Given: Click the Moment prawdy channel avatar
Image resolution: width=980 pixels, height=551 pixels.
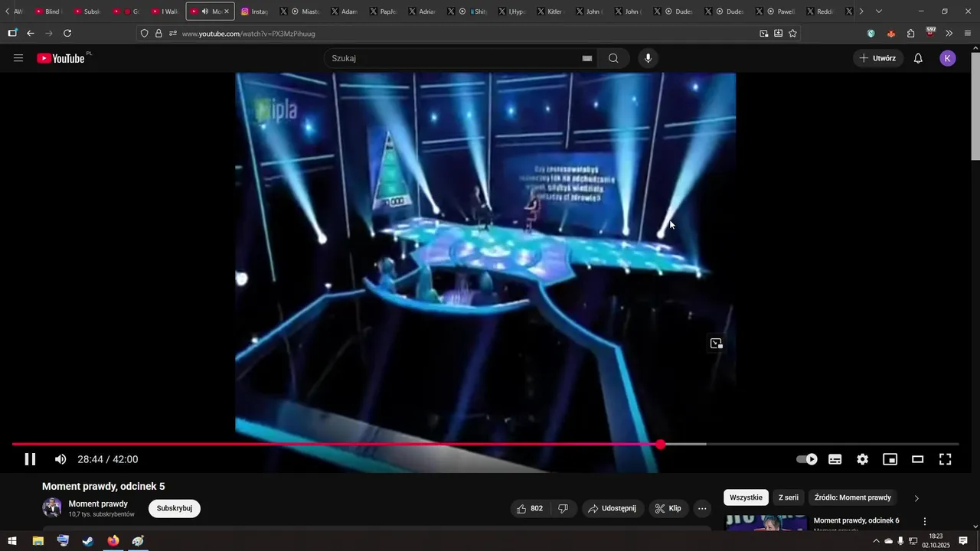Looking at the screenshot, I should (52, 507).
